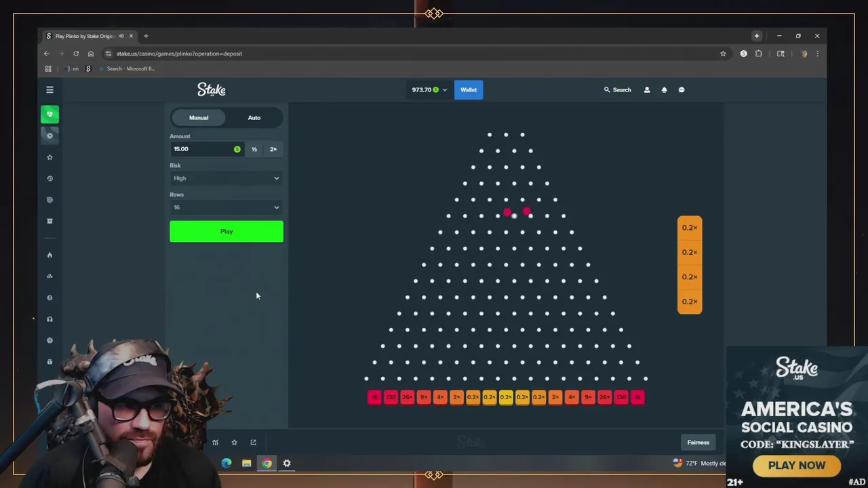The width and height of the screenshot is (868, 488).
Task: Open the Chrome three-dot menu
Action: coord(818,54)
